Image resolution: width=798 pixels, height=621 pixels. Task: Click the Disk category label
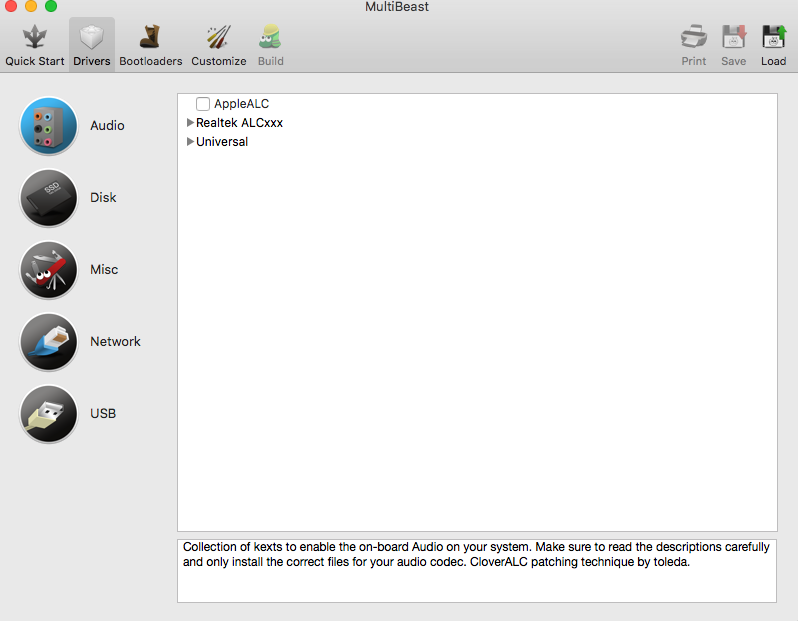(x=103, y=197)
